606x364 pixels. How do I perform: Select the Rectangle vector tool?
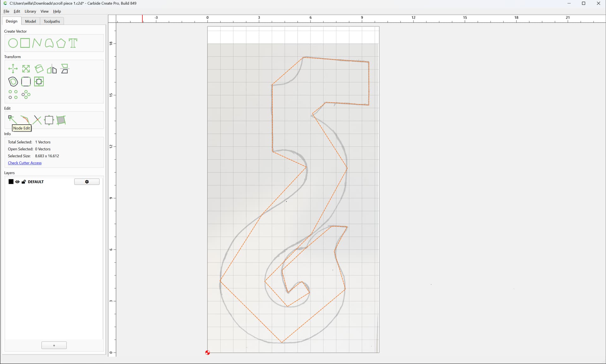[x=25, y=43]
